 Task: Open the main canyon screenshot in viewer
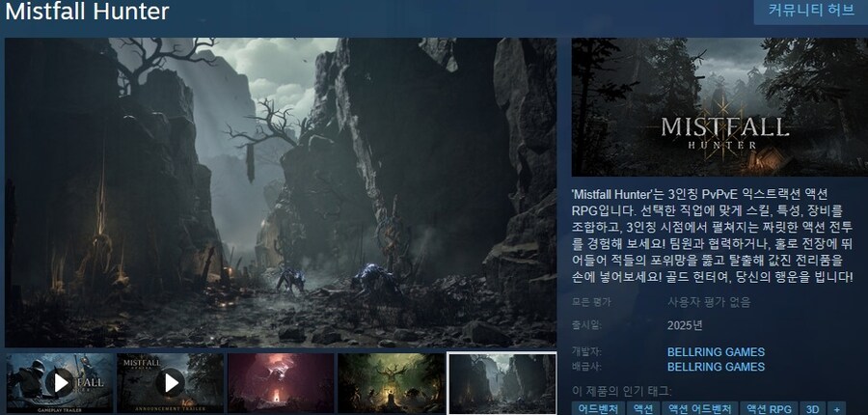(281, 192)
